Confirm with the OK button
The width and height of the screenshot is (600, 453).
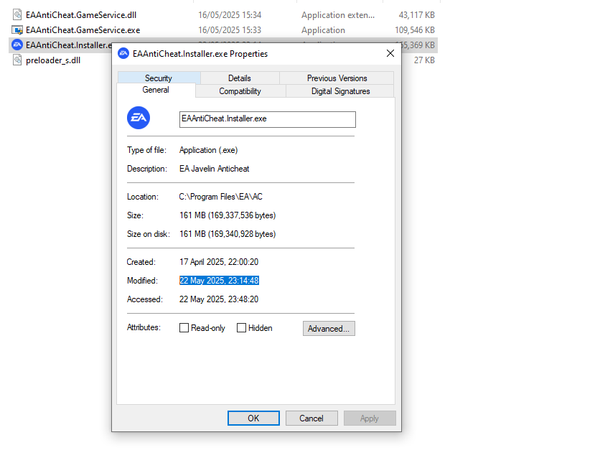253,418
